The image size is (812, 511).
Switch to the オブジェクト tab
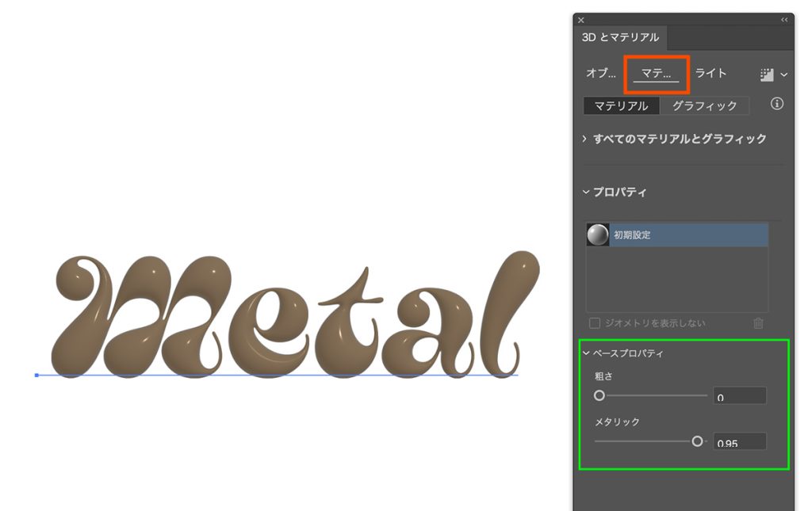click(x=600, y=73)
